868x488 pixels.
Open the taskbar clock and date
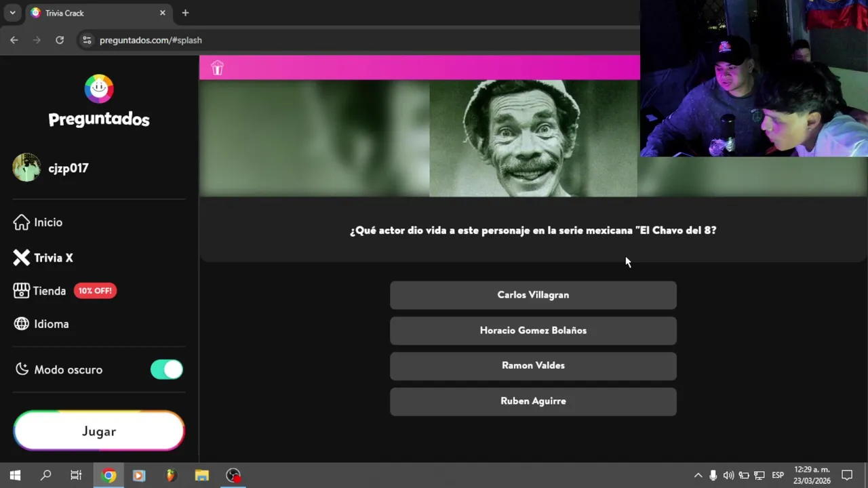coord(812,475)
